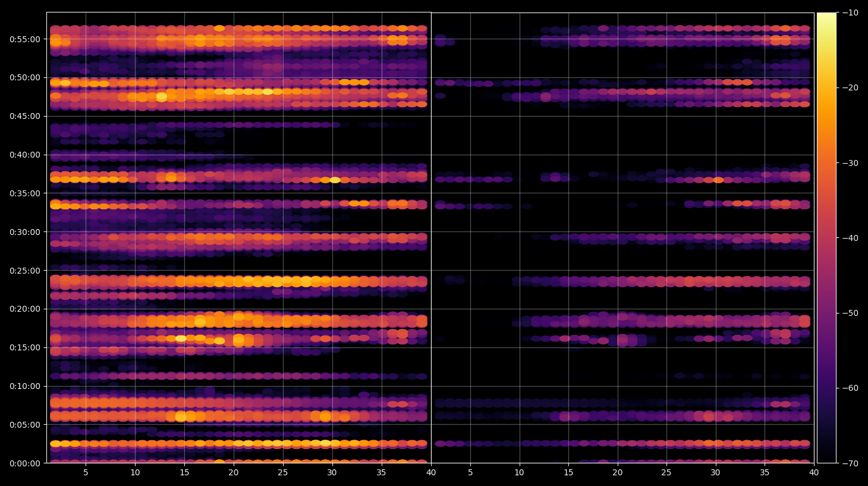The image size is (868, 486).
Task: Click the 40 label beside the colorbar
Action: click(814, 473)
